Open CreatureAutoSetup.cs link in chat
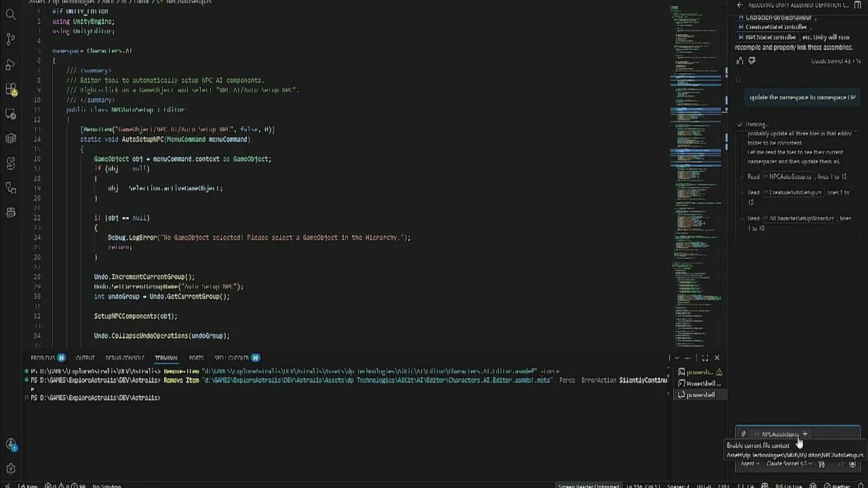Screen dimensions: 868x488 click(792, 192)
